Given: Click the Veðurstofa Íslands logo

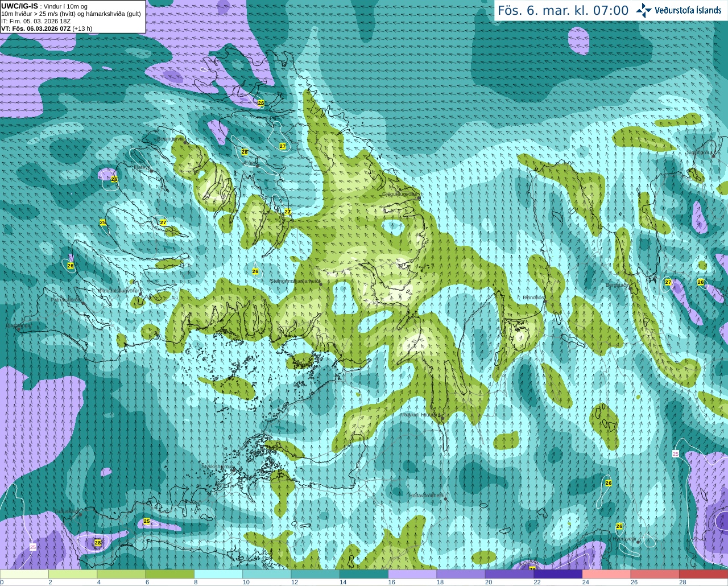Looking at the screenshot, I should (679, 10).
